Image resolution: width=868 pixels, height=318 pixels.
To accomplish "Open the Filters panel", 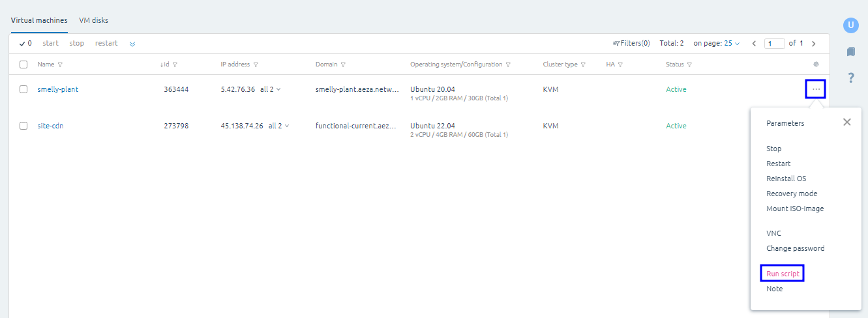I will [x=631, y=44].
